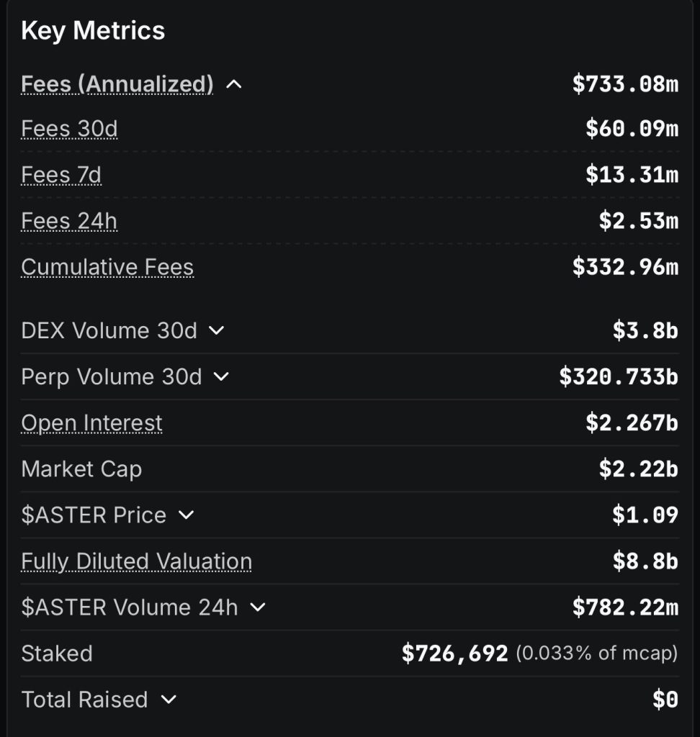Viewport: 700px width, 737px height.
Task: Click the Key Metrics heading
Action: [x=93, y=30]
